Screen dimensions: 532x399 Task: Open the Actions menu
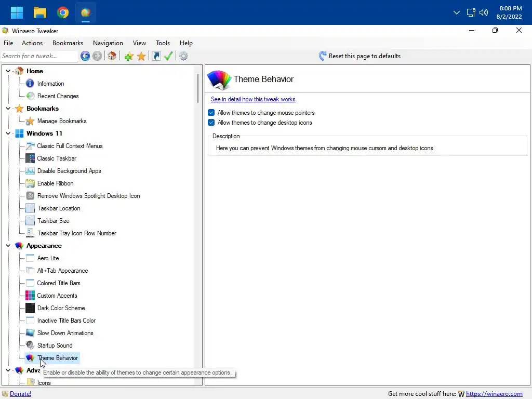[x=32, y=43]
